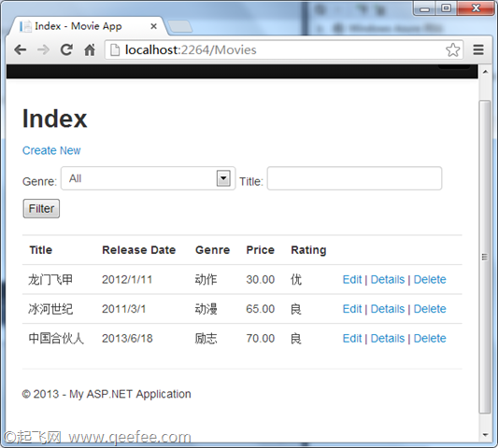Maximize the Chrome window
Viewport: 498px width, 448px height.
point(446,8)
